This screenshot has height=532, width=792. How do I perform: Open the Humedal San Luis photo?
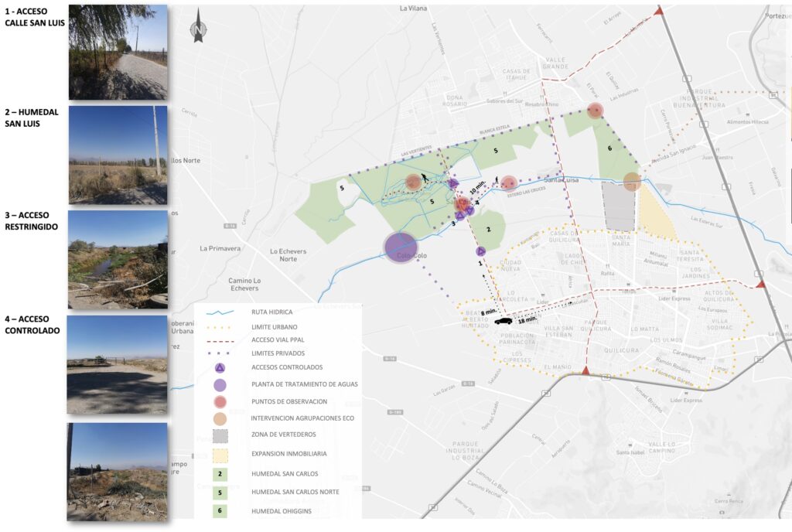tap(118, 155)
